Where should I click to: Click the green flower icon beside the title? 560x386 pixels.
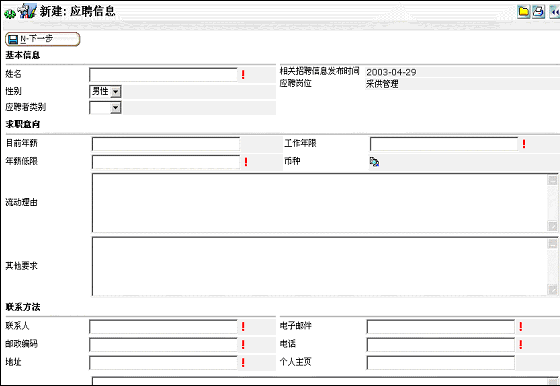[x=9, y=14]
